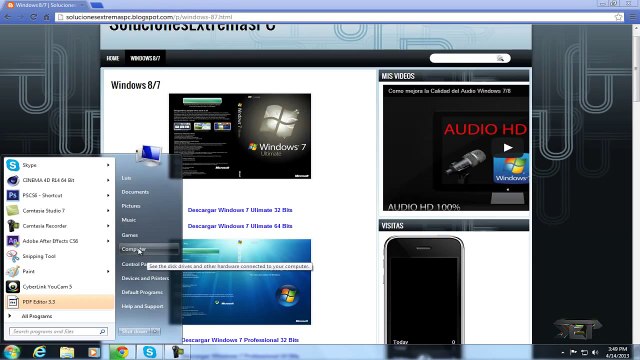Open Shut down options arrow

coord(156,331)
